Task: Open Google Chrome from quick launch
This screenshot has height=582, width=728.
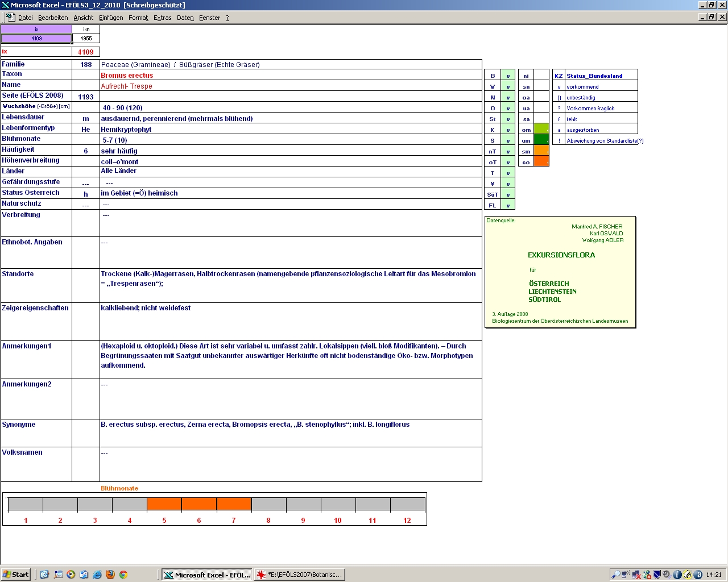Action: point(123,575)
